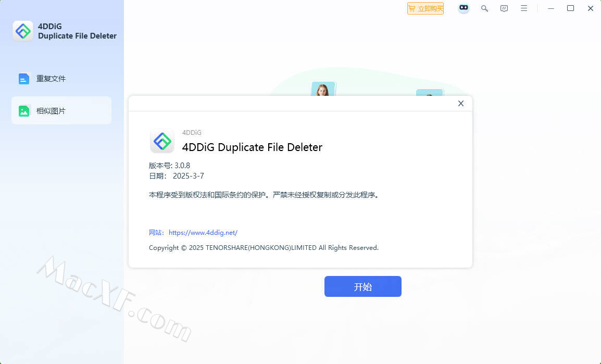Open the hamburger menu icon
601x364 pixels.
524,8
